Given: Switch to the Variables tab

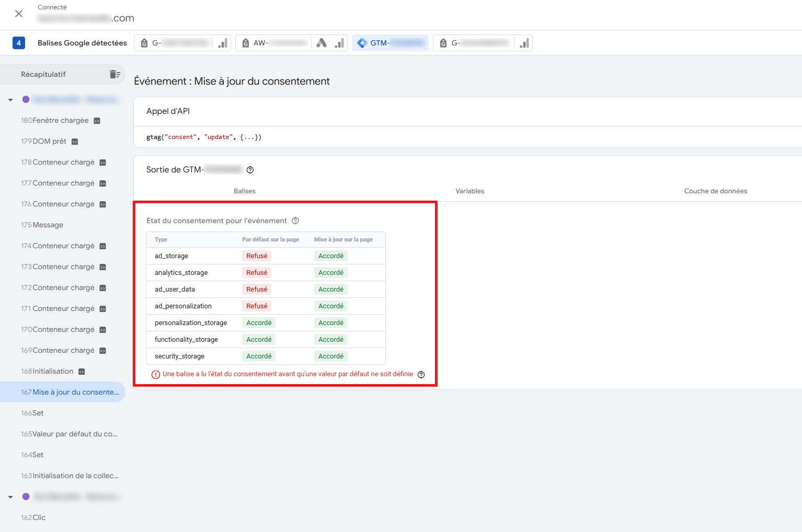Looking at the screenshot, I should [x=469, y=191].
